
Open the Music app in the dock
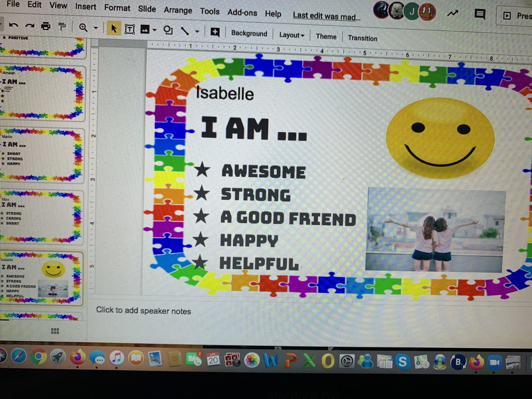(x=116, y=358)
